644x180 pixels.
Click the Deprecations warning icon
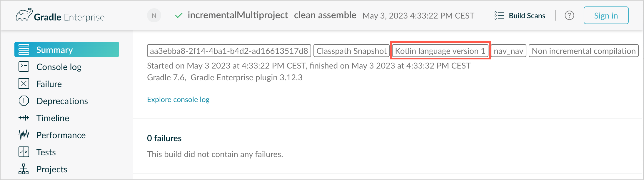point(24,101)
